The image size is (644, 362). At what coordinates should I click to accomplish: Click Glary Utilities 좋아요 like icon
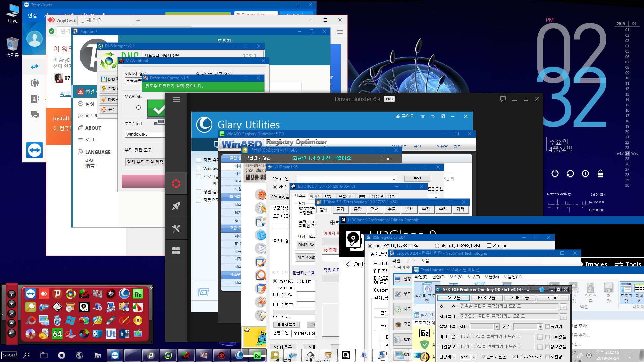[398, 116]
